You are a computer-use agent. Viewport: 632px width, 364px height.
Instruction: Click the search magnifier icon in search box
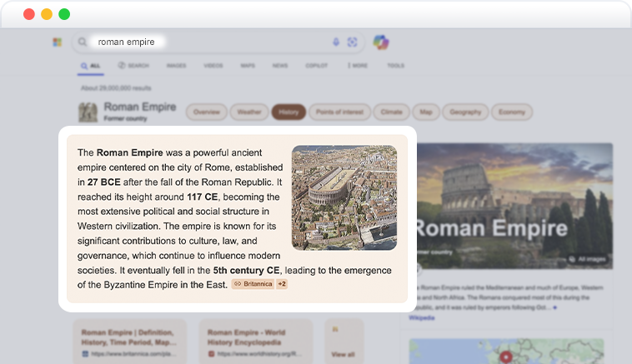[83, 42]
